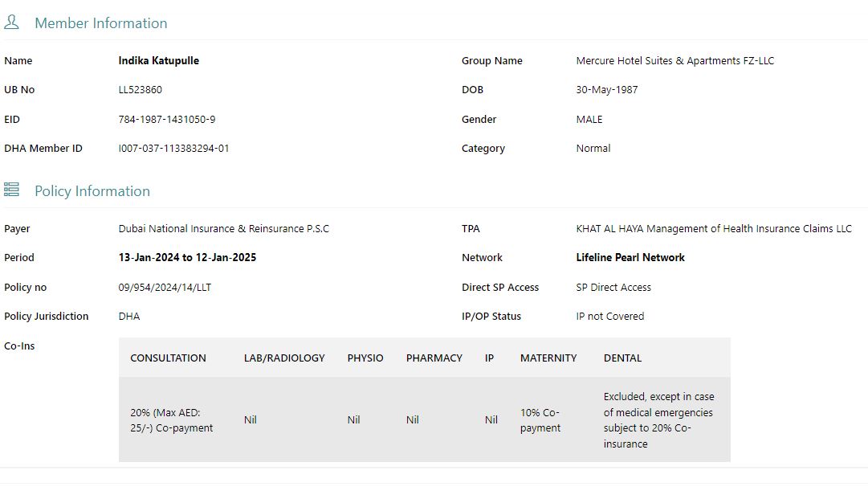This screenshot has width=868, height=503.
Task: Click the Policy Information list icon
Action: 11,190
